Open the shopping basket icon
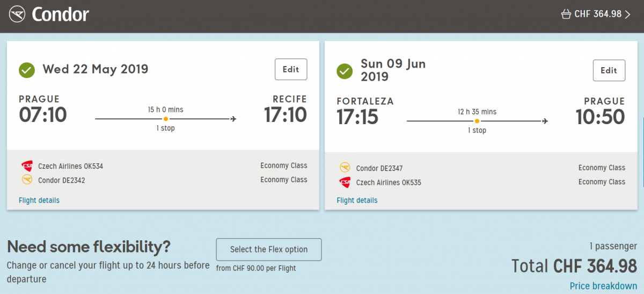The image size is (644, 294). point(566,15)
